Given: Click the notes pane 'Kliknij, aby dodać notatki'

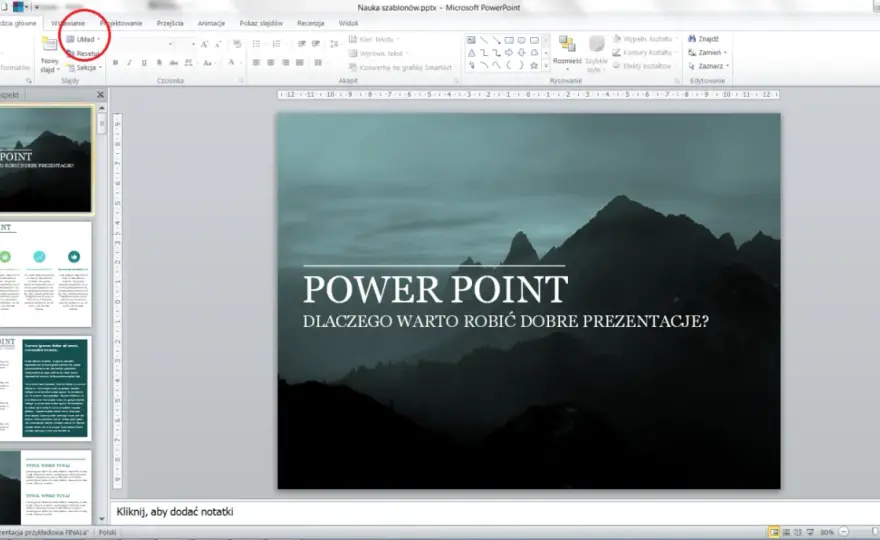Looking at the screenshot, I should point(175,511).
